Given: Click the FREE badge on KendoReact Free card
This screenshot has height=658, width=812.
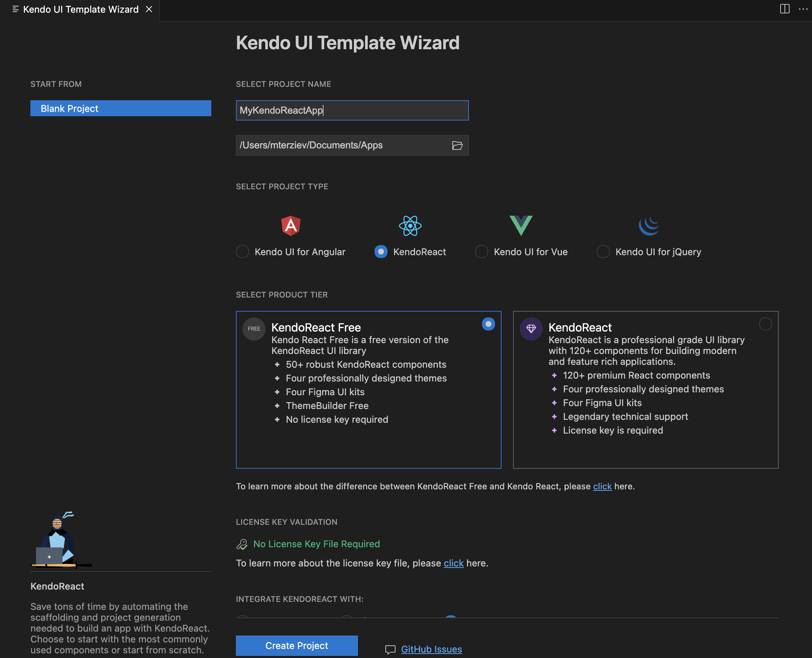Looking at the screenshot, I should pos(253,329).
